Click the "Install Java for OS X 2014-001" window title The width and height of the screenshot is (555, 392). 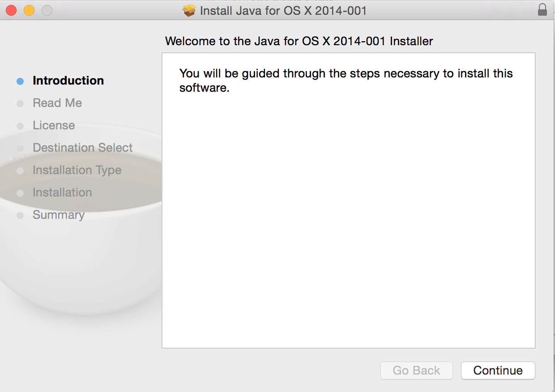(283, 10)
